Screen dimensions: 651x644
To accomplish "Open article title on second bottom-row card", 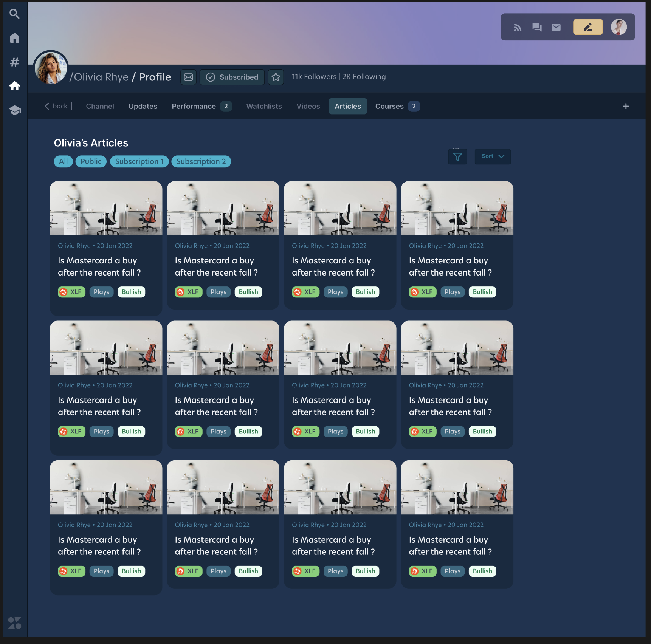I will [x=216, y=546].
